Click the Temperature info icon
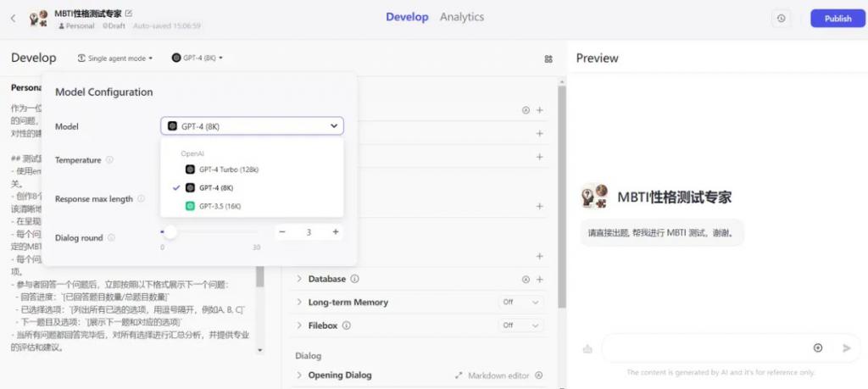 110,159
